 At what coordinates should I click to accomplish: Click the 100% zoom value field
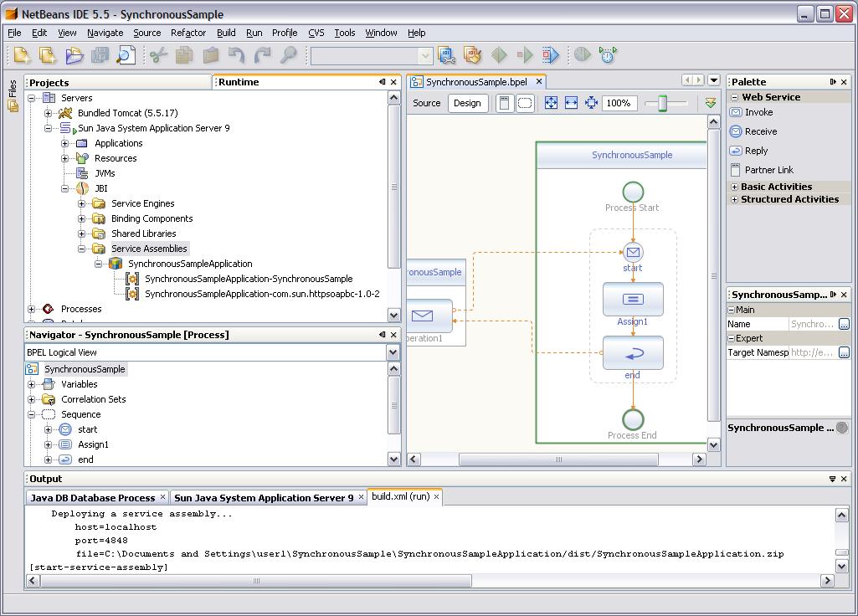(x=619, y=103)
